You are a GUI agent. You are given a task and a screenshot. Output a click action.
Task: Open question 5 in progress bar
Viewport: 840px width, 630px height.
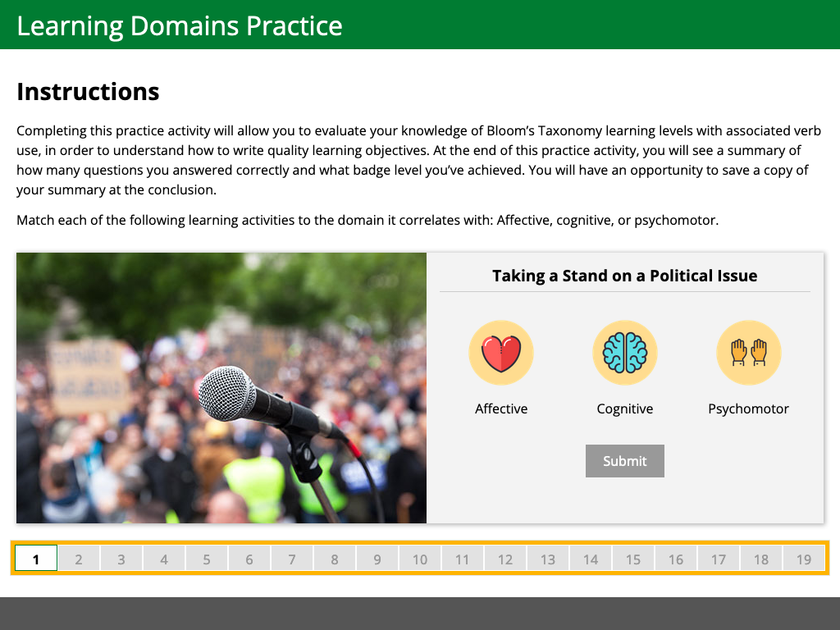click(x=207, y=559)
